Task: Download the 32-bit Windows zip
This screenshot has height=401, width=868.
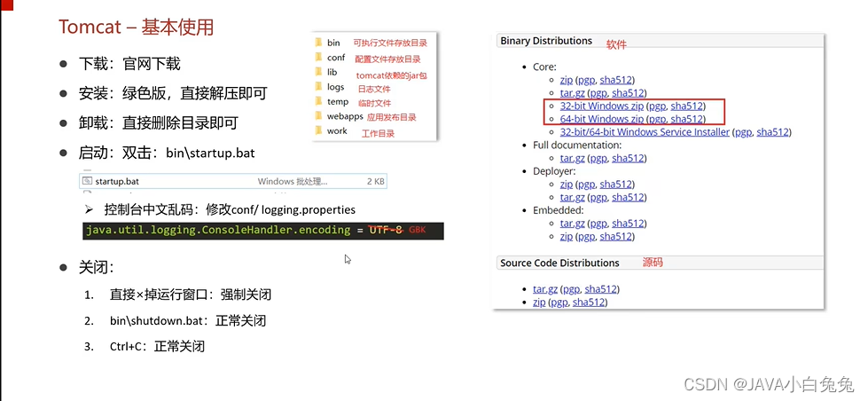Action: [602, 106]
